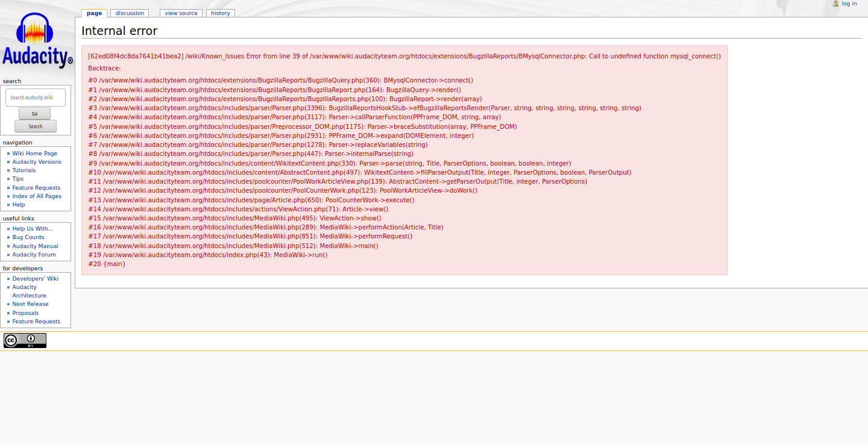Click backtrace line #13 PoolCounterWork->execute()

251,200
